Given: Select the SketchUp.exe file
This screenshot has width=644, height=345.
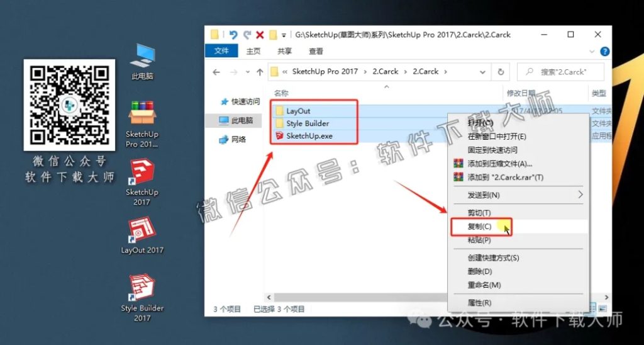Looking at the screenshot, I should click(309, 136).
